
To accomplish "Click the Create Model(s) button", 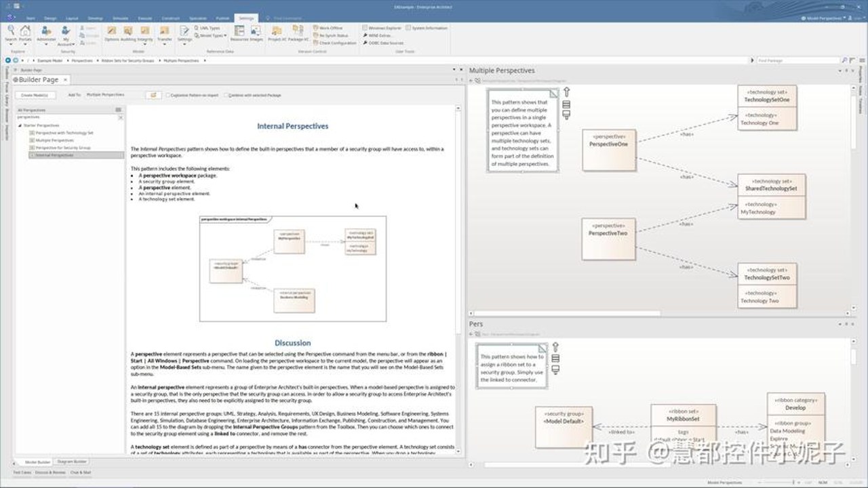I will click(35, 95).
